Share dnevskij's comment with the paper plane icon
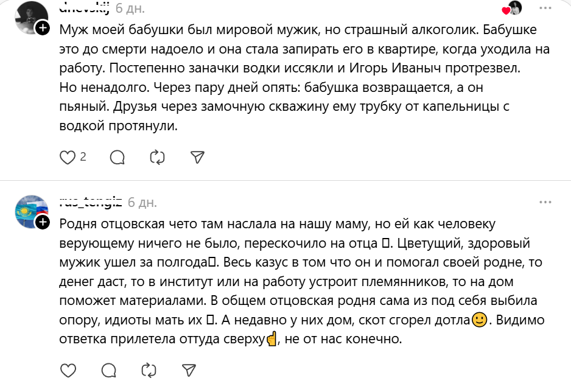Screen dimensions: 571x392 click(196, 157)
